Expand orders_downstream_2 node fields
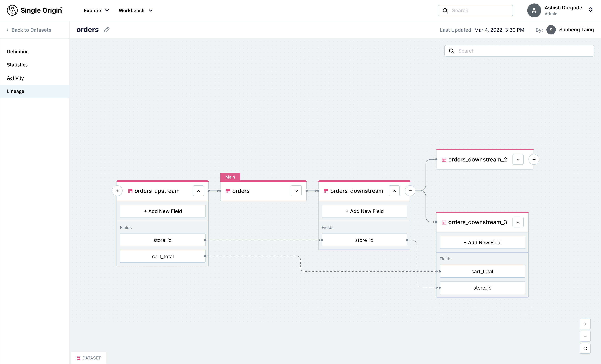Screen dimensions: 601x364 [x=518, y=160]
